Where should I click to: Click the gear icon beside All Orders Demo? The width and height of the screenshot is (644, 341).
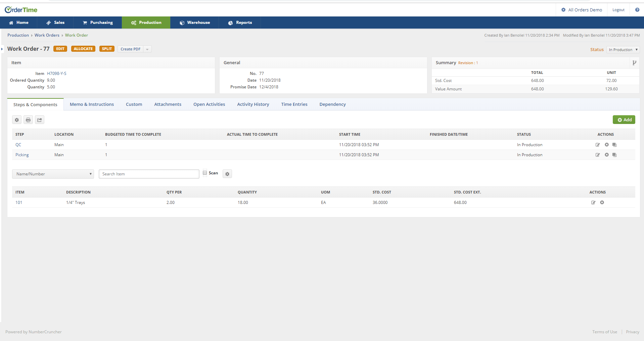pyautogui.click(x=563, y=10)
